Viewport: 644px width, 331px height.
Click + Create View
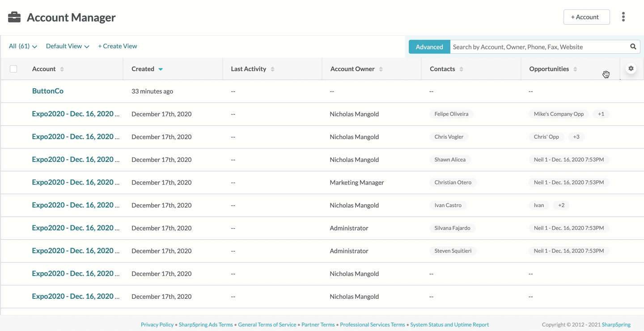tap(118, 46)
